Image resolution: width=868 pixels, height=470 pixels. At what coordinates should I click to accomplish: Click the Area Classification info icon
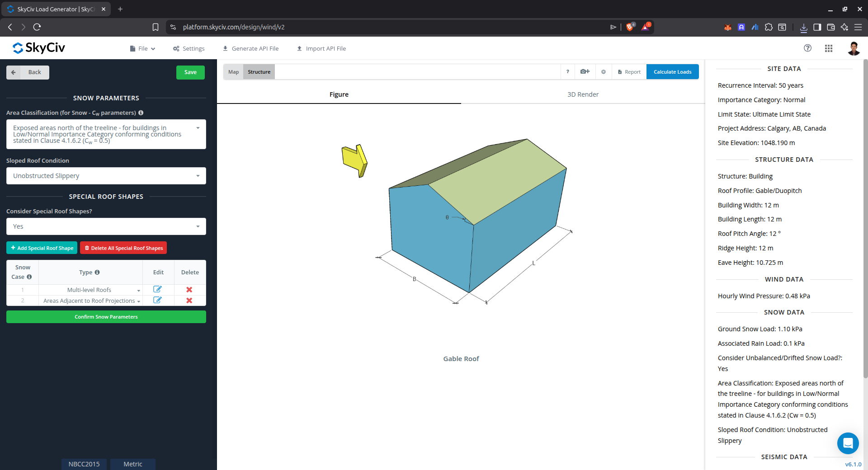click(141, 113)
